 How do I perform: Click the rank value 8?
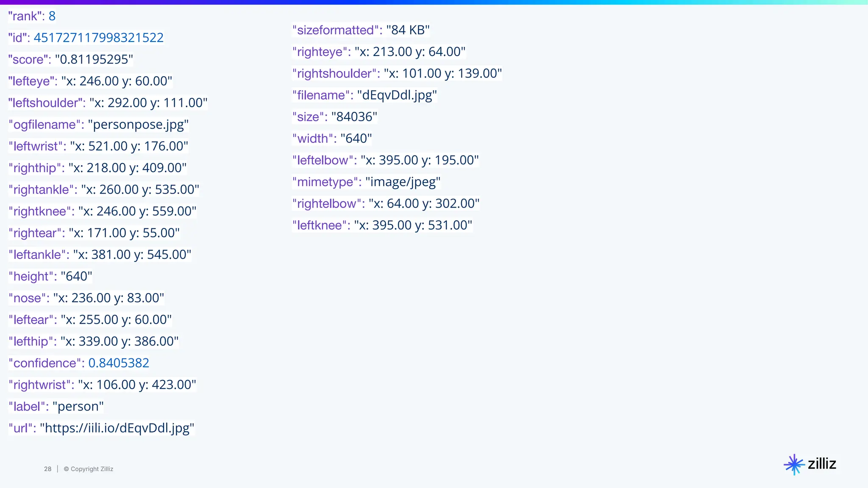click(x=52, y=16)
